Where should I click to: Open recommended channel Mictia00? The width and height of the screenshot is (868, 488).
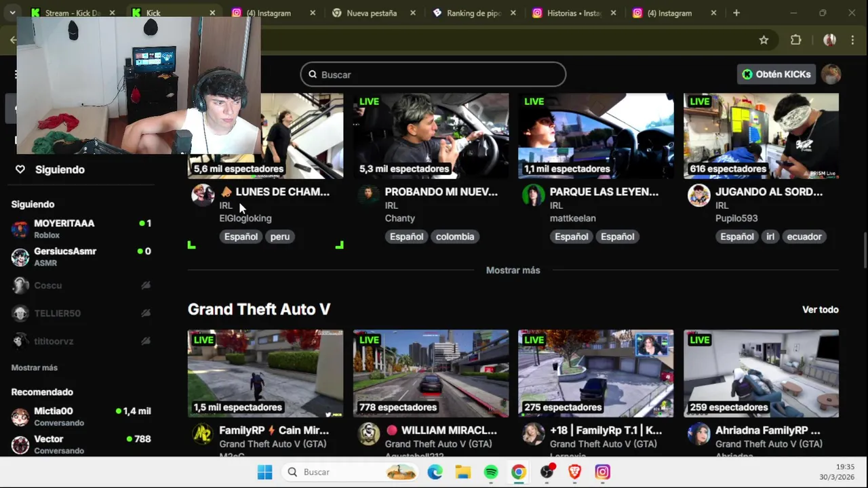pos(81,416)
